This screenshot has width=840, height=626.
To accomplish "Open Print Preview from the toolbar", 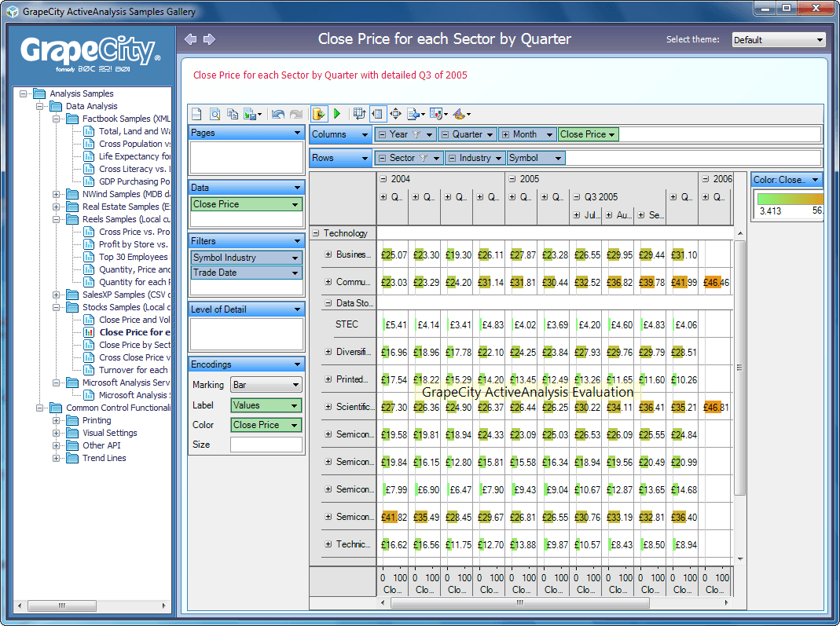I will click(x=215, y=114).
